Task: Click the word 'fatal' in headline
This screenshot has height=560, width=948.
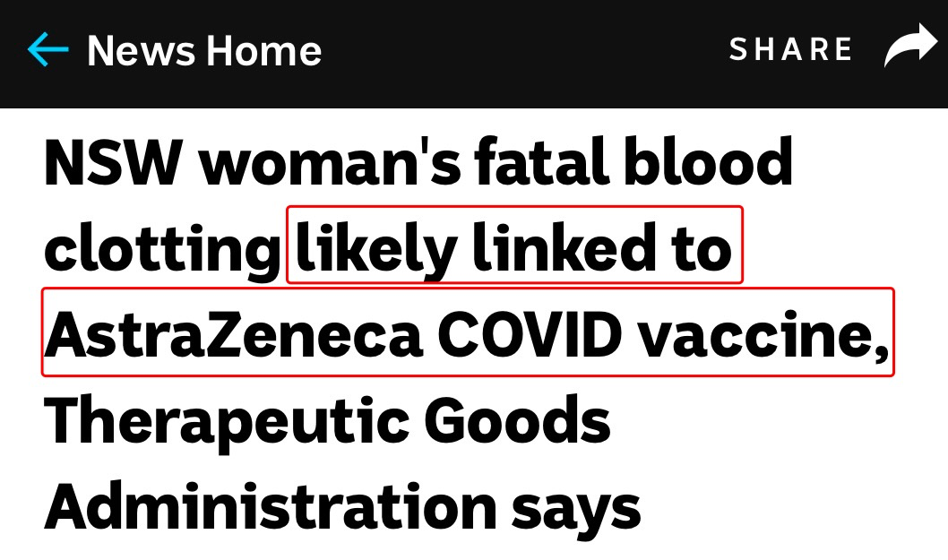Action: [x=541, y=161]
